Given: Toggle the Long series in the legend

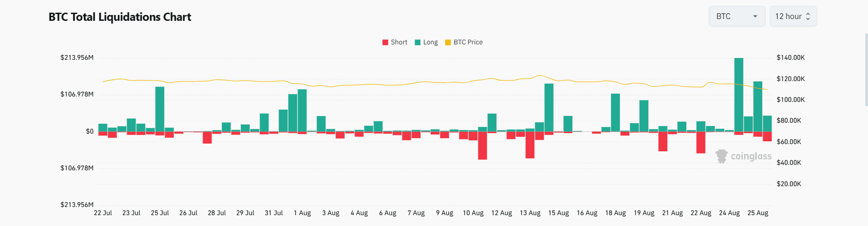Looking at the screenshot, I should [x=426, y=42].
